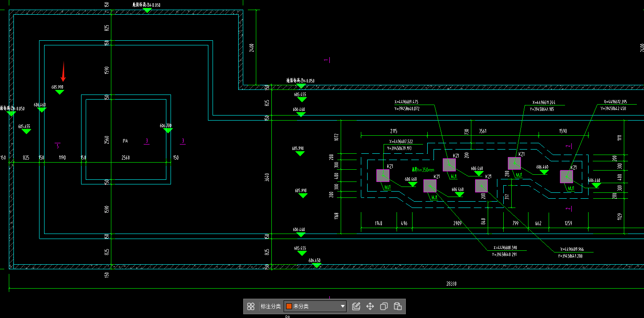Select the X=4496607.522 coordinate label
Screen dimensions: 644x318
click(401, 142)
